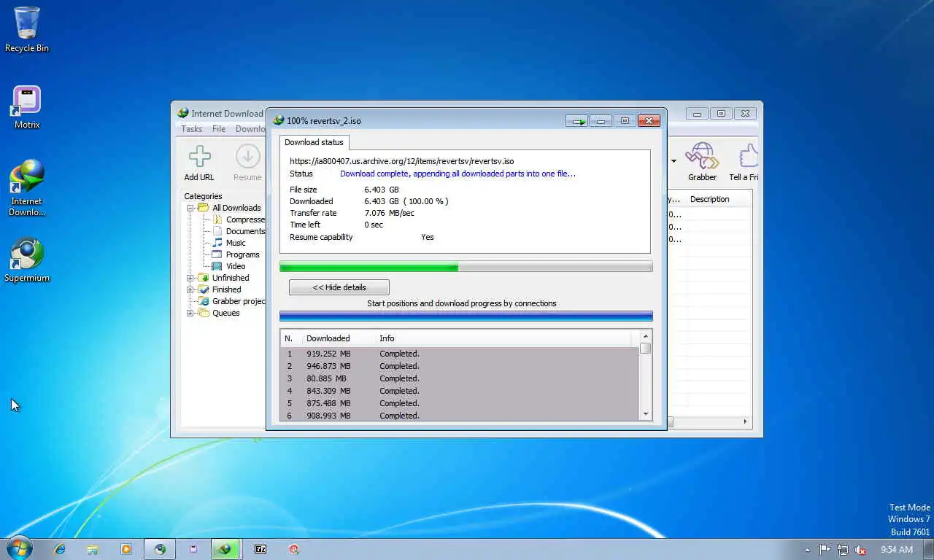Screen dimensions: 934x560
Task: Click the IDM horizontal scrollbar right arrow
Action: coord(745,421)
